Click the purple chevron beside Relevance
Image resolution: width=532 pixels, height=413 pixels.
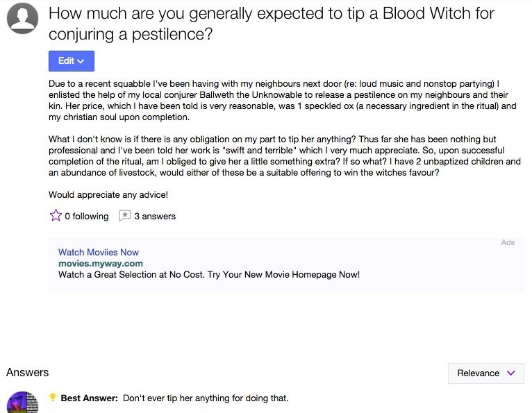511,373
